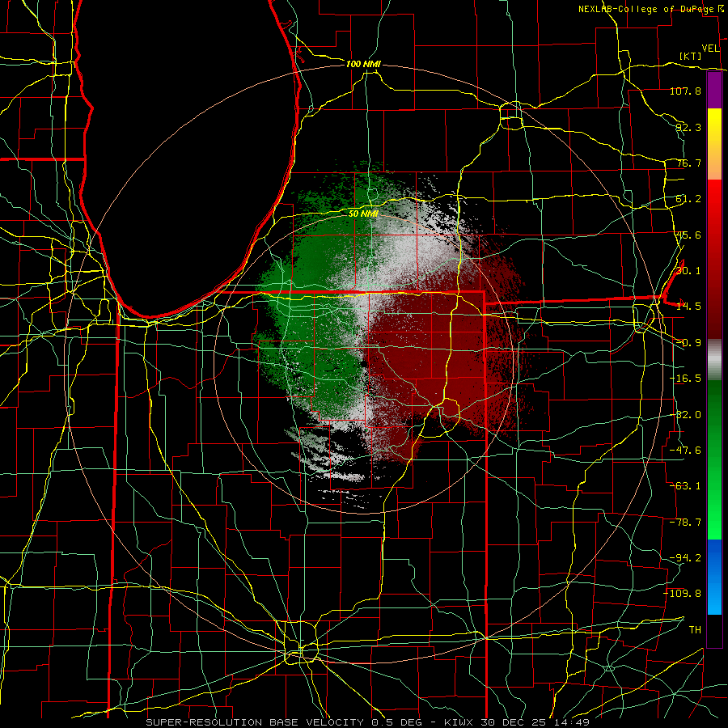The width and height of the screenshot is (728, 728).
Task: Select the 14.5 velocity scale label
Action: pos(688,307)
